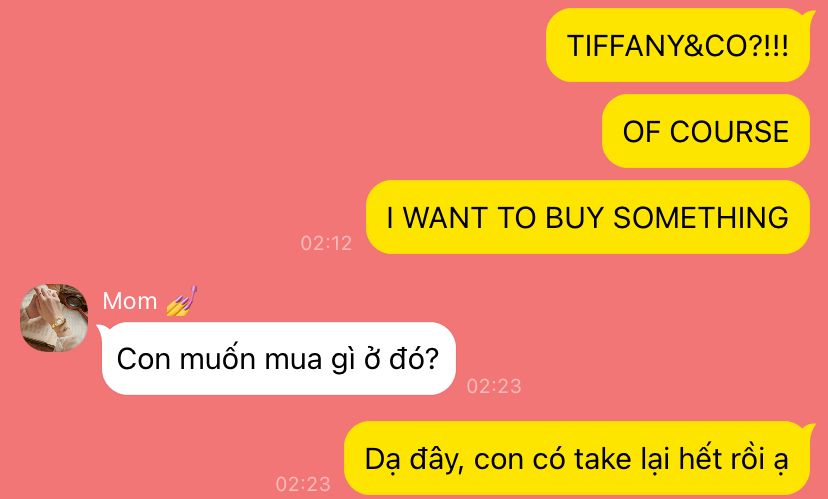Select the TIFFANY&CO?!!! message bubble
The width and height of the screenshot is (828, 499).
678,45
